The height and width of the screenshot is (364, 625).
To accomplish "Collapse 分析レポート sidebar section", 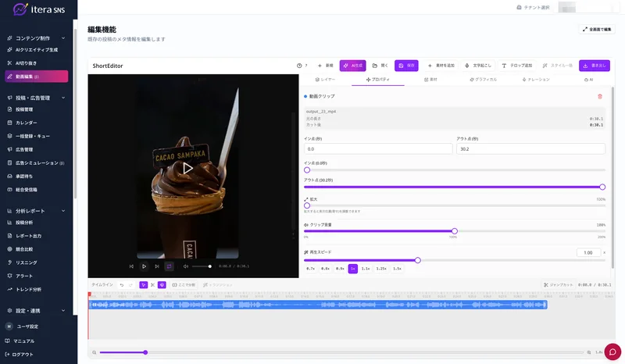I will point(36,211).
